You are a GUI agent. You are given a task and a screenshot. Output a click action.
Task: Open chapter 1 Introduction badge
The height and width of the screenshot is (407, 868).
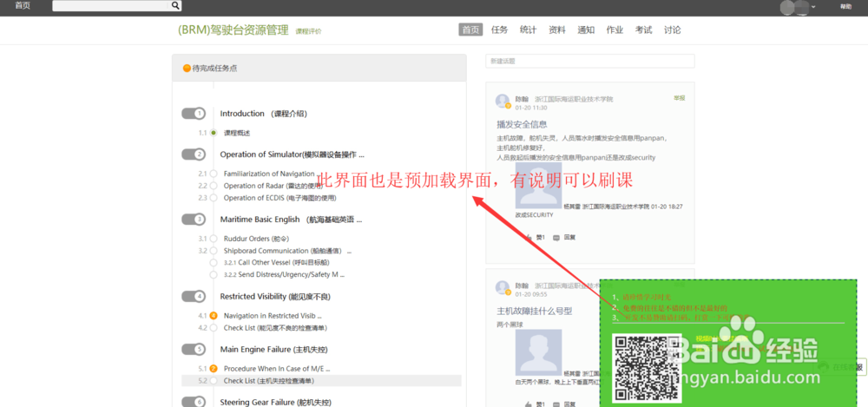pyautogui.click(x=194, y=114)
